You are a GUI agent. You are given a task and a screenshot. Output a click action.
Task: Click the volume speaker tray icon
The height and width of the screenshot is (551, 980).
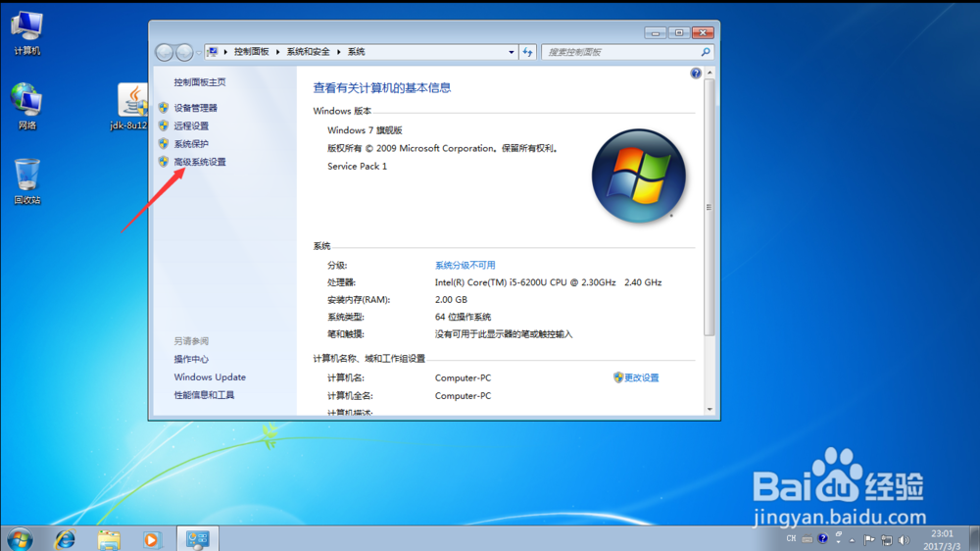point(904,540)
